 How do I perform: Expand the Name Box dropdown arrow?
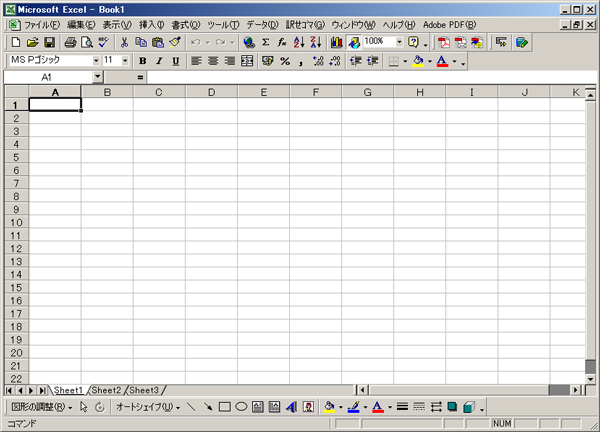pyautogui.click(x=98, y=77)
